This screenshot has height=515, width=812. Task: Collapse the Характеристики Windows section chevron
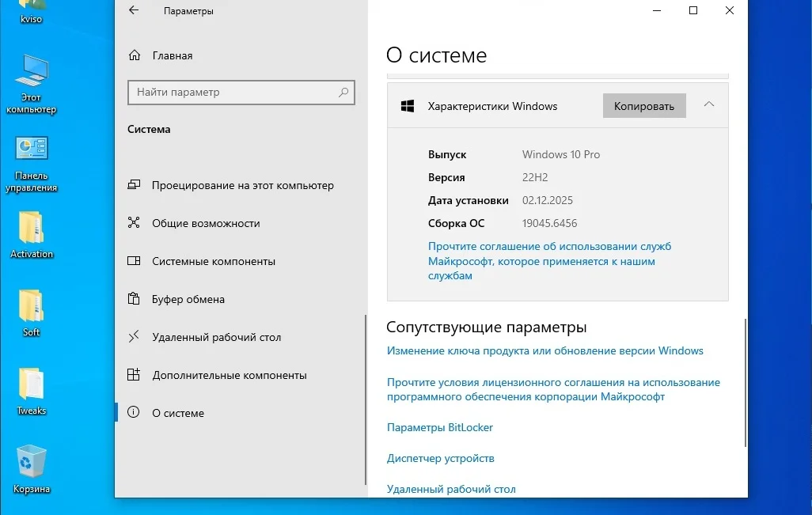(x=709, y=105)
